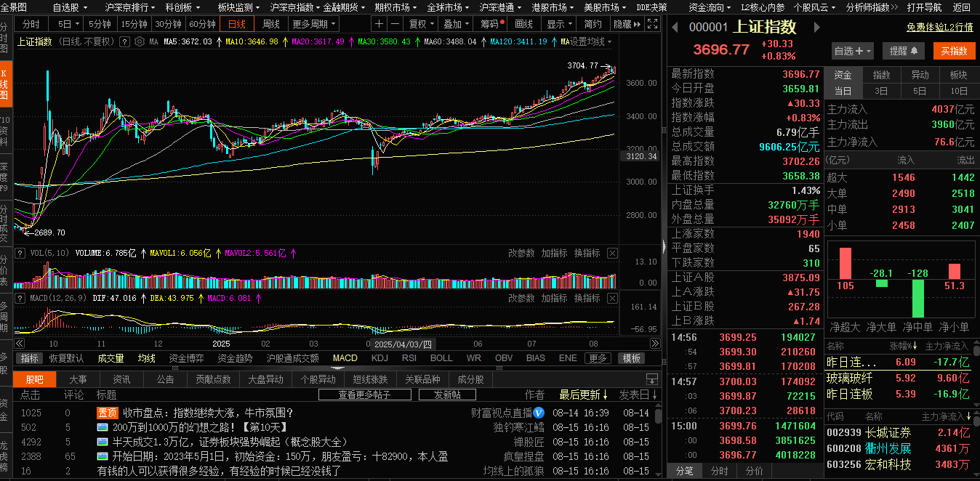The height and width of the screenshot is (481, 980).
Task: Select the 异动 tab in right panel
Action: 920,75
